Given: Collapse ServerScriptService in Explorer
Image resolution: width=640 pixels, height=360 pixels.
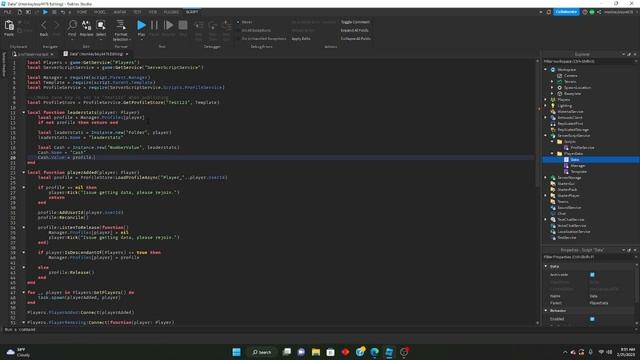Looking at the screenshot, I should [546, 136].
